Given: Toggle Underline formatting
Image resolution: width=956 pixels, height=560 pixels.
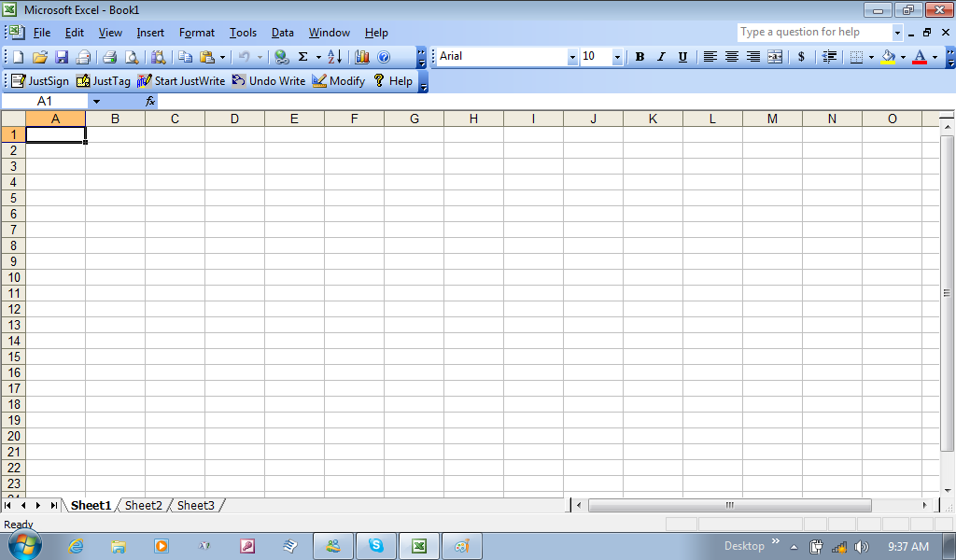Looking at the screenshot, I should coord(682,57).
